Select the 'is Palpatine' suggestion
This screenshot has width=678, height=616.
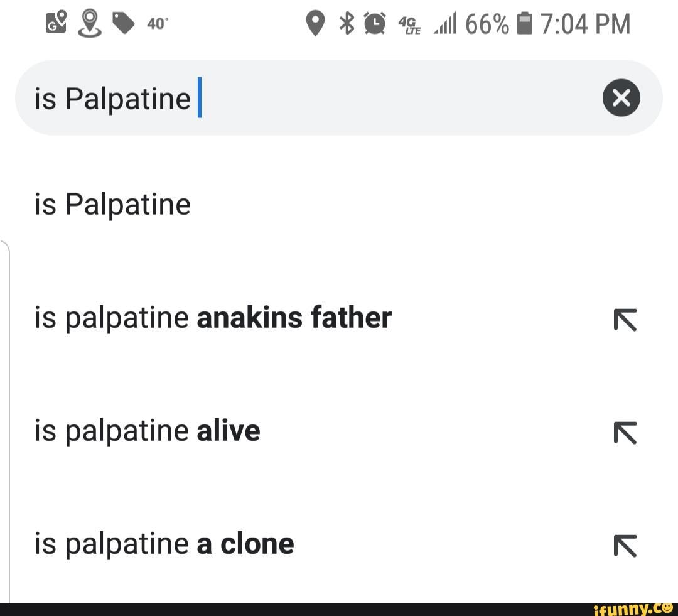(112, 203)
